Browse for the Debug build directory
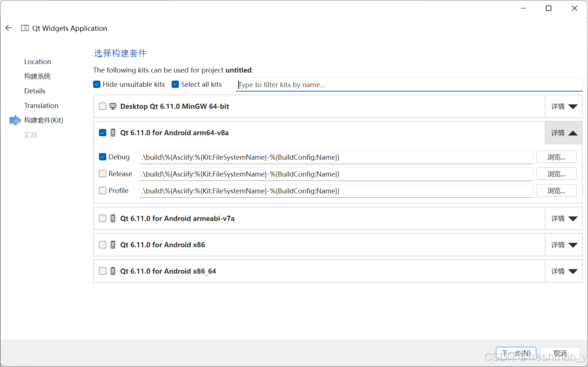The width and height of the screenshot is (588, 367). coord(556,157)
